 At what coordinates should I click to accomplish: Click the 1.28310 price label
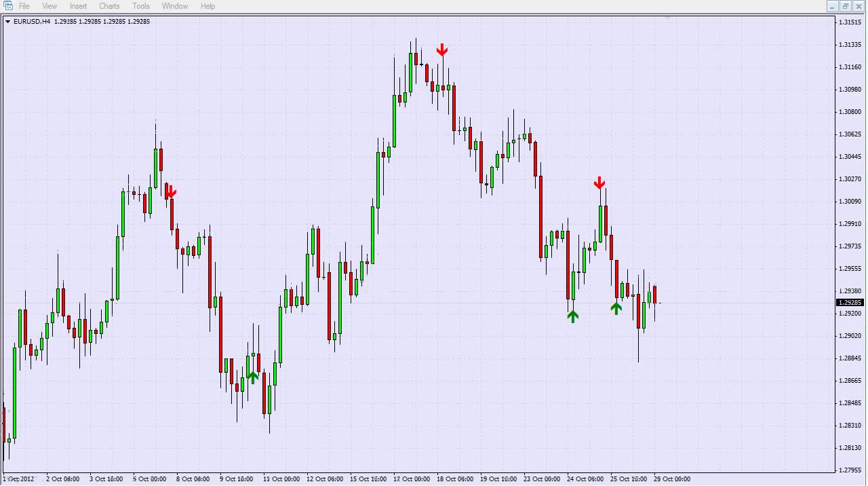point(850,426)
